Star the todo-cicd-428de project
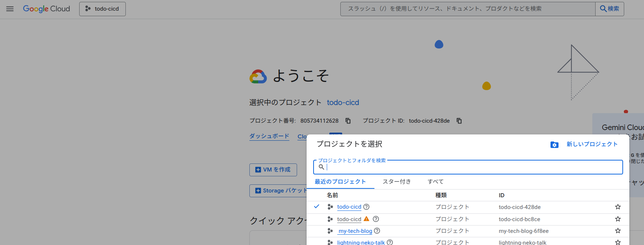The height and width of the screenshot is (245, 644). click(618, 207)
